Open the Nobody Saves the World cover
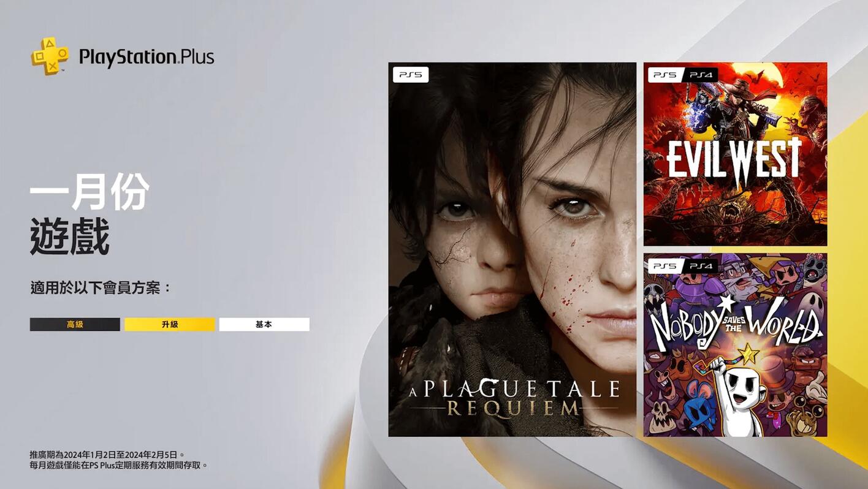 pyautogui.click(x=735, y=345)
